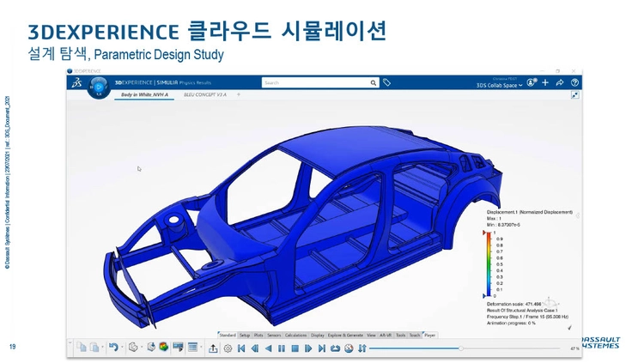Expand the toolbar collapse chevron at far left
The width and height of the screenshot is (644, 363).
pyautogui.click(x=70, y=342)
